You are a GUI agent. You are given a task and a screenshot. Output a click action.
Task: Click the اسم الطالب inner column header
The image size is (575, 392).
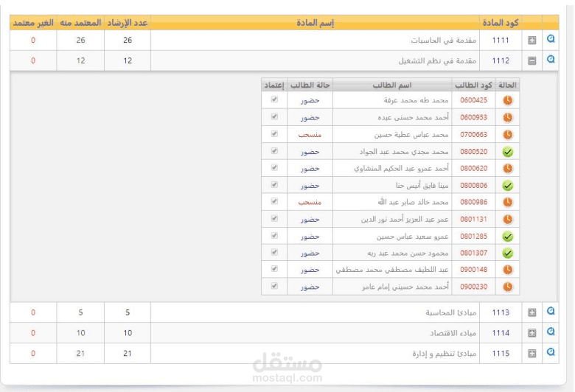tap(392, 85)
